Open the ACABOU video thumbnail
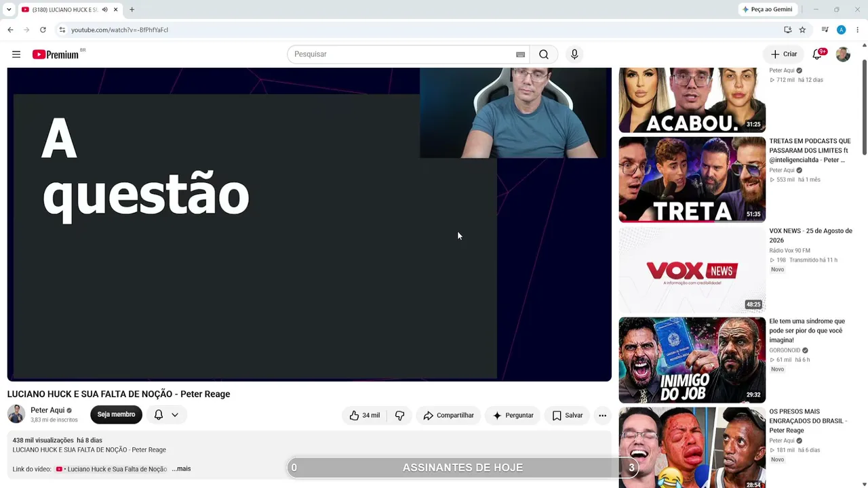Screen dimensions: 868x488 coord(692,100)
